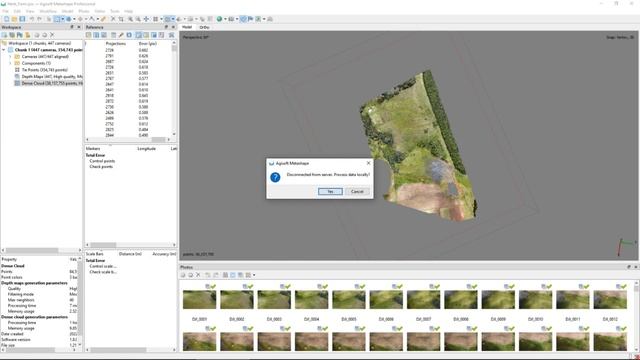Open dropdown arrow at Photos toolbar end
The height and width of the screenshot is (360, 640).
(x=254, y=275)
